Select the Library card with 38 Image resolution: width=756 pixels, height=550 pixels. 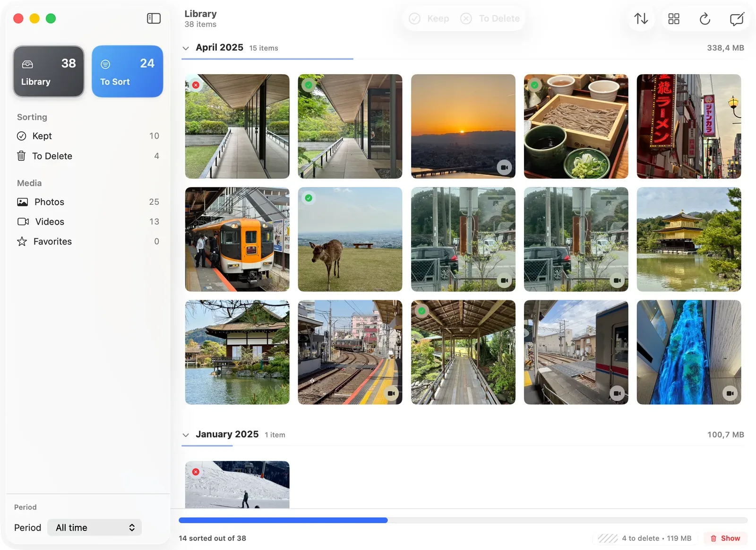tap(49, 71)
